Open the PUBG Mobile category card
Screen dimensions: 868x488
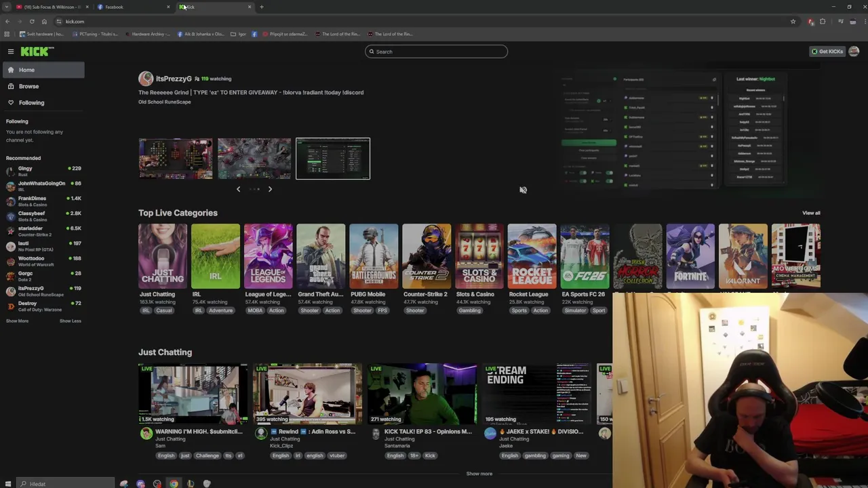pos(374,256)
